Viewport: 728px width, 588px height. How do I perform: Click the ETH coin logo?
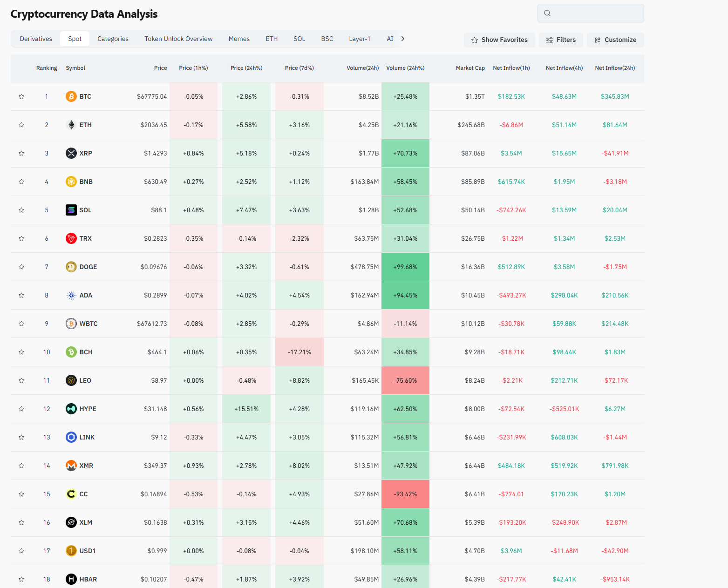click(71, 125)
